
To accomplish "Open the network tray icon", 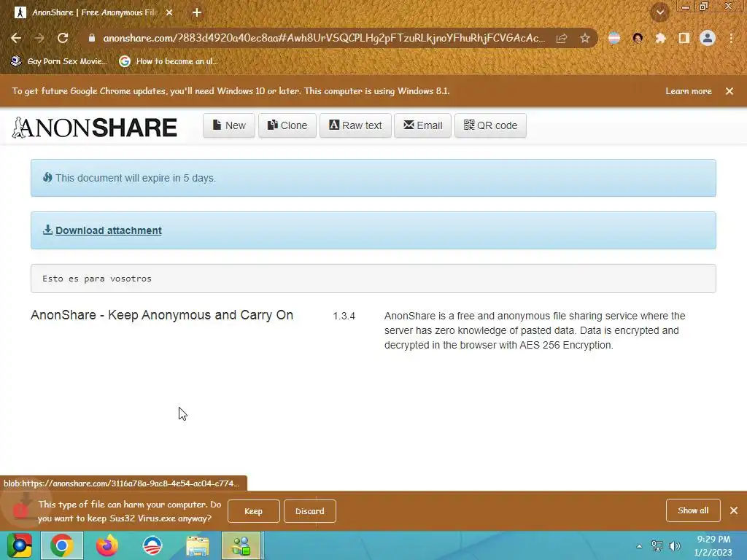I will [x=657, y=546].
